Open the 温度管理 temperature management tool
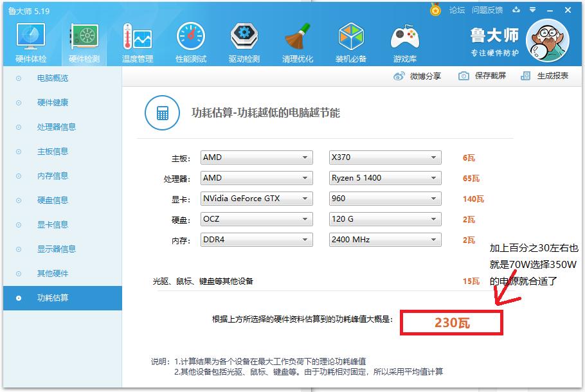Image resolution: width=585 pixels, height=392 pixels. coord(139,40)
